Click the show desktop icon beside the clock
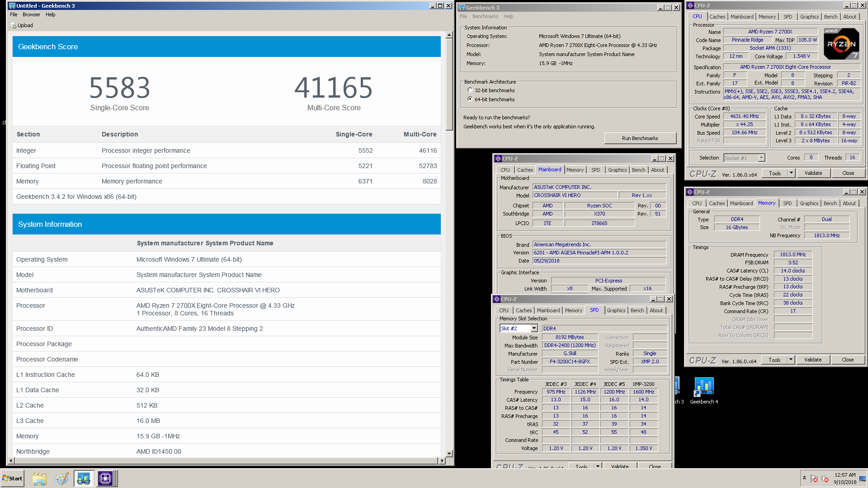Image resolution: width=868 pixels, height=488 pixels. 863,479
